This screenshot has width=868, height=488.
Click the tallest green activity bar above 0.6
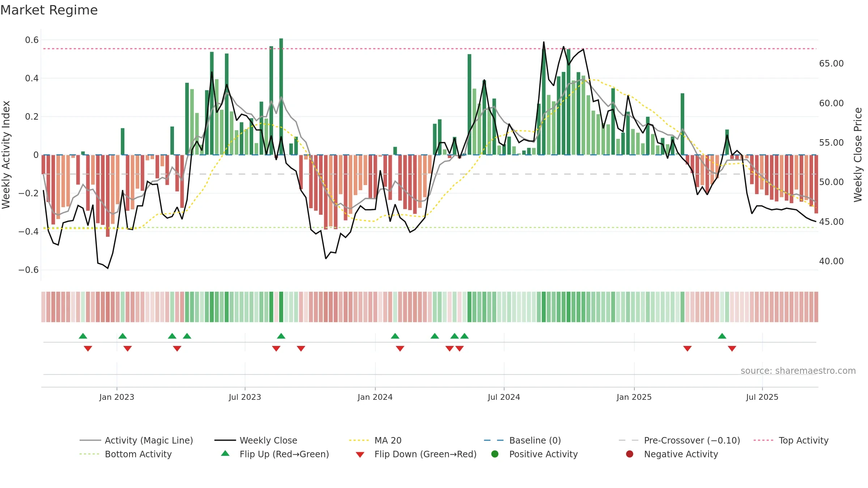tap(281, 97)
